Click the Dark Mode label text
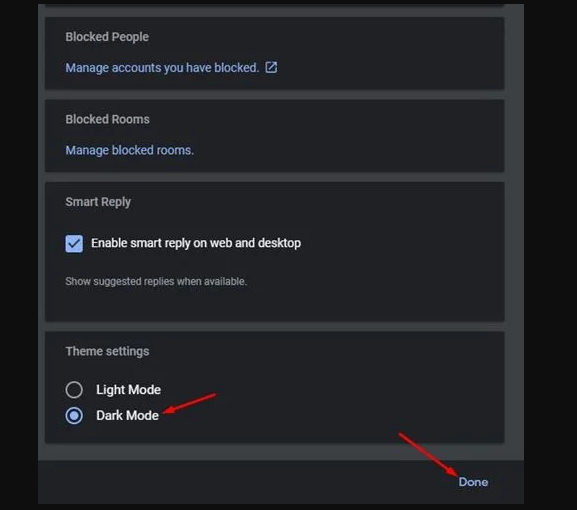This screenshot has width=577, height=510. click(127, 415)
